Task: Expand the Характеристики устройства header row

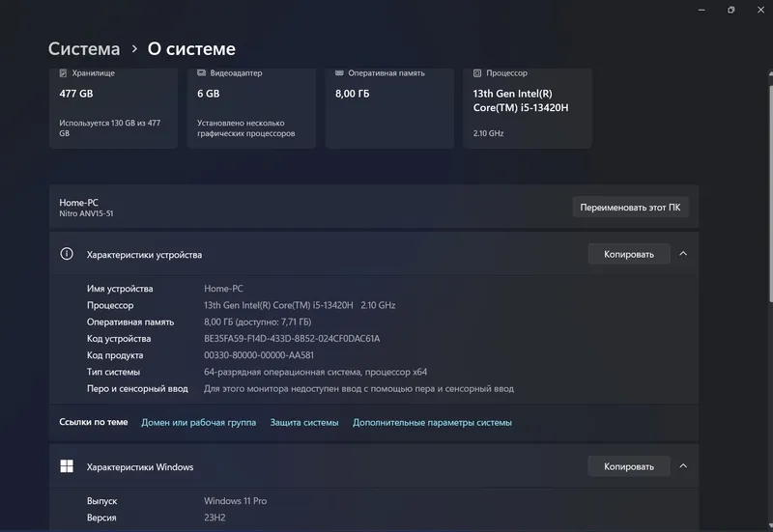Action: (374, 254)
